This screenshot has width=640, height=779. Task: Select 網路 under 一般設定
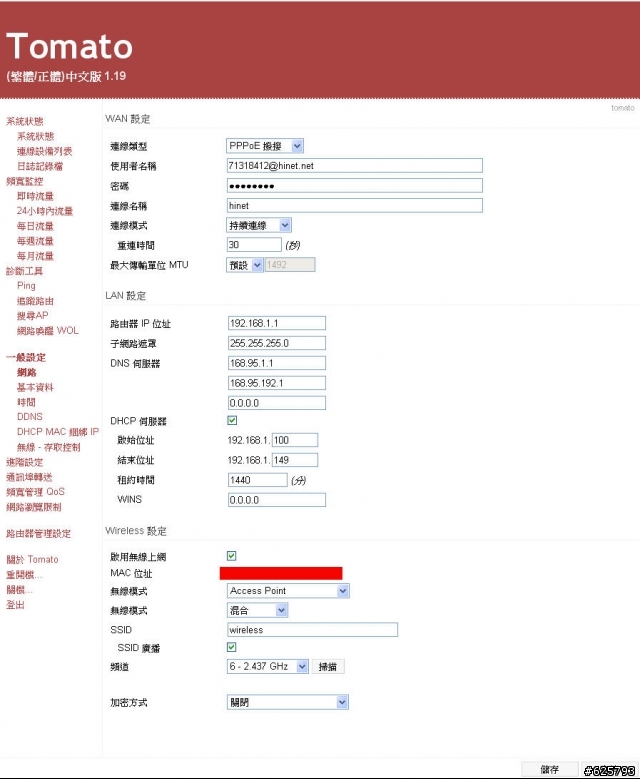tap(26, 373)
